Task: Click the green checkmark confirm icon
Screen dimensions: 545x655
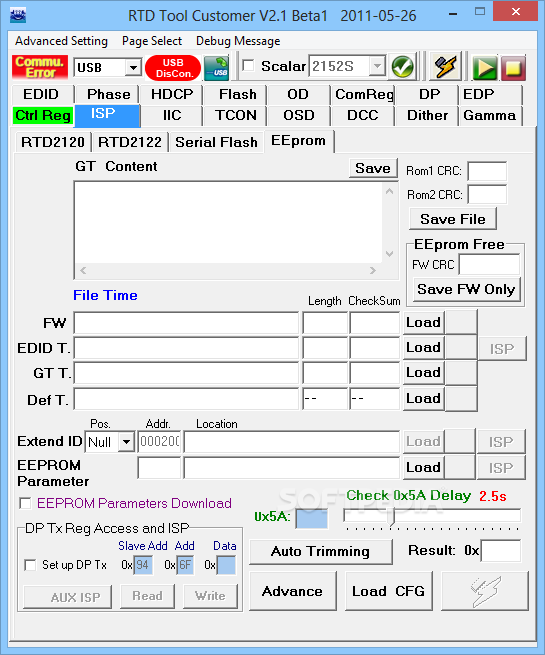Action: (x=403, y=66)
